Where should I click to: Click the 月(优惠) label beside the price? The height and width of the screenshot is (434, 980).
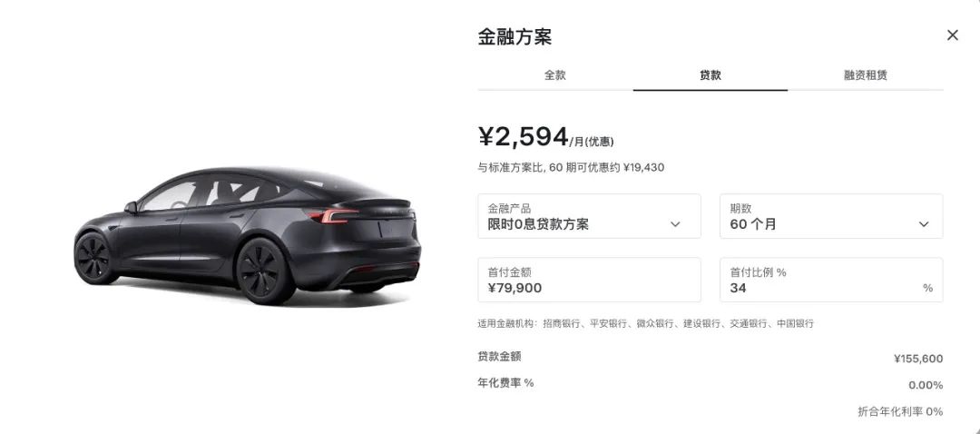[593, 142]
